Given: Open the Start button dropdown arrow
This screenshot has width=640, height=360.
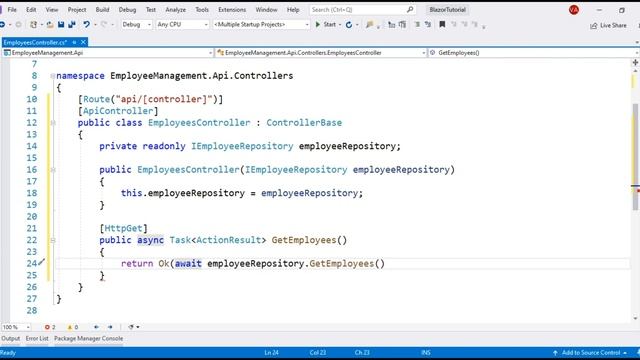Looking at the screenshot, I should pyautogui.click(x=340, y=25).
